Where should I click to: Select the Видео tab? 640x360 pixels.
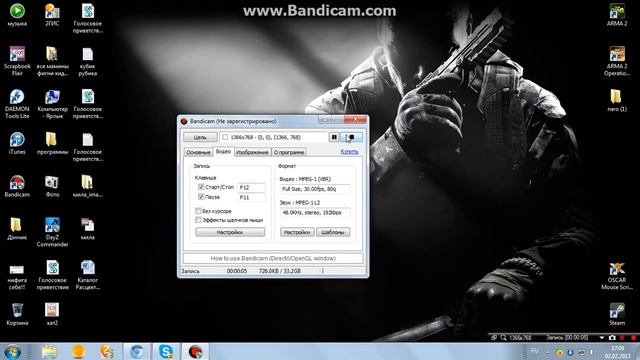tap(223, 151)
